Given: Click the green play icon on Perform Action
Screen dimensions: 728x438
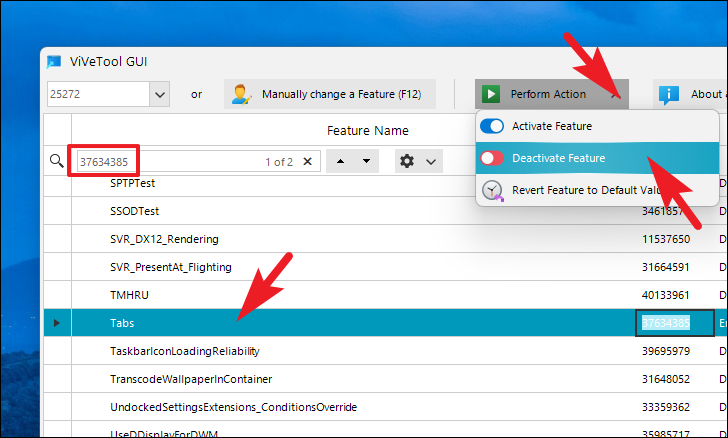Looking at the screenshot, I should pyautogui.click(x=491, y=94).
